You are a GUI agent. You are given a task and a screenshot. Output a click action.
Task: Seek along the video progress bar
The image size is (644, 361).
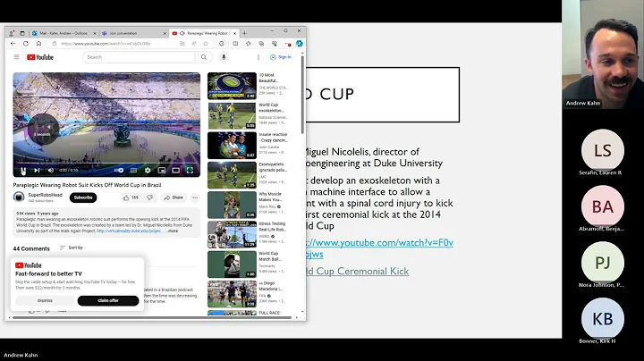[106, 164]
